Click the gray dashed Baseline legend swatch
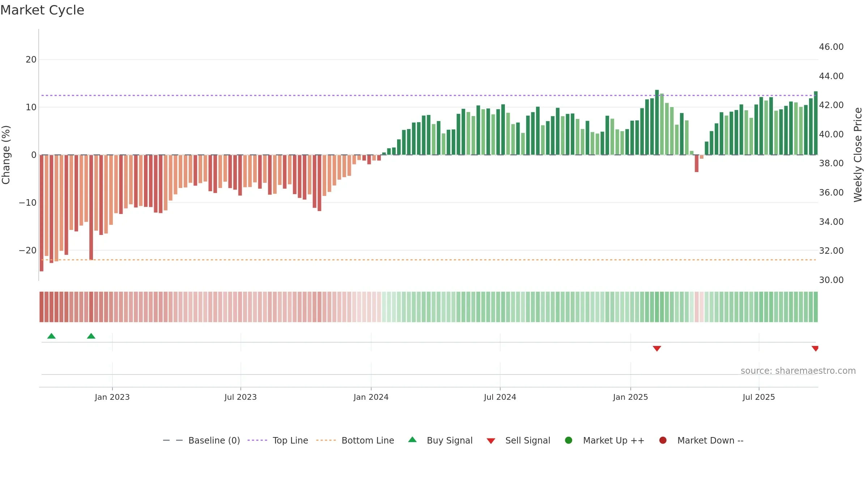 [x=173, y=440]
